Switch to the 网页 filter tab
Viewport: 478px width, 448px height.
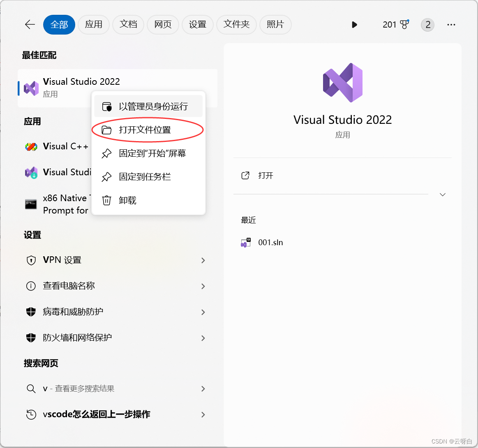click(163, 24)
